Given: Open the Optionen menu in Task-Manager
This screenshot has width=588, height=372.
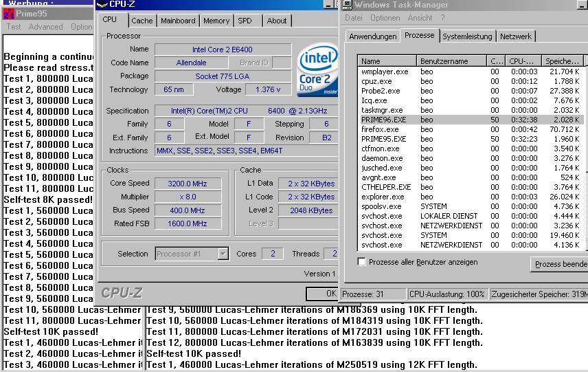Looking at the screenshot, I should 385,18.
